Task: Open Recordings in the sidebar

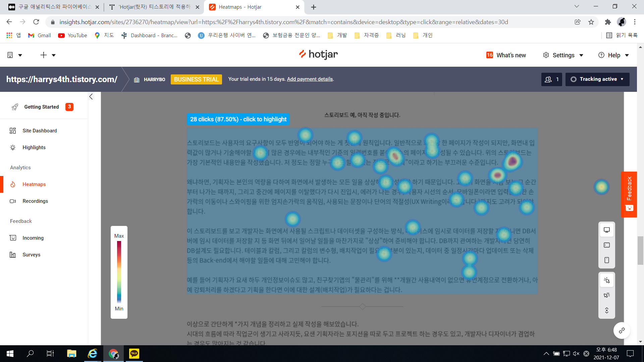Action: (35, 201)
